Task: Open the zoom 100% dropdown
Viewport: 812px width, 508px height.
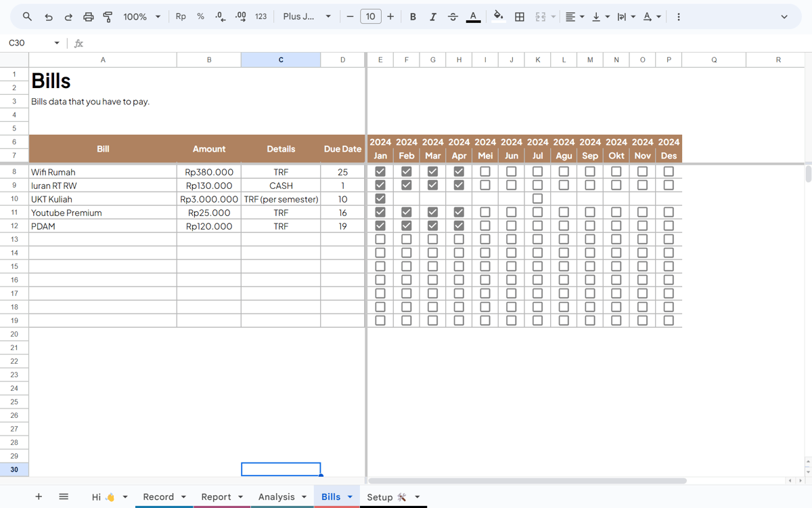Action: pyautogui.click(x=141, y=16)
